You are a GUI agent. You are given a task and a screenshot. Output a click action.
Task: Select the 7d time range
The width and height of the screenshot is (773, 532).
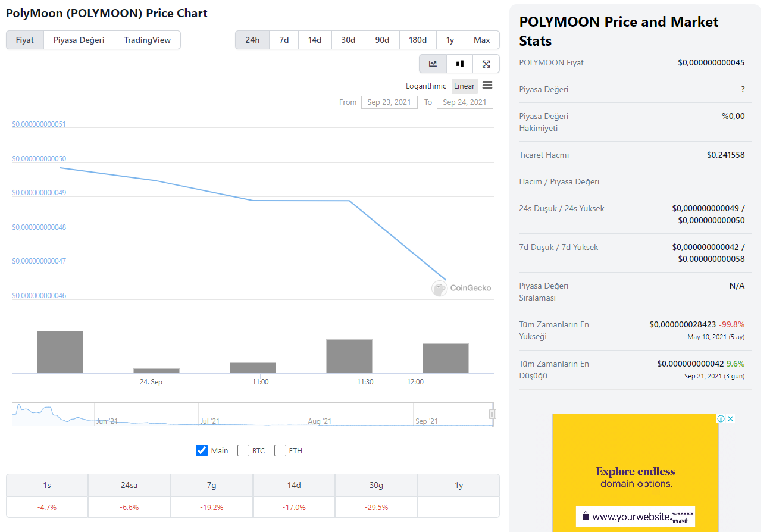click(284, 40)
